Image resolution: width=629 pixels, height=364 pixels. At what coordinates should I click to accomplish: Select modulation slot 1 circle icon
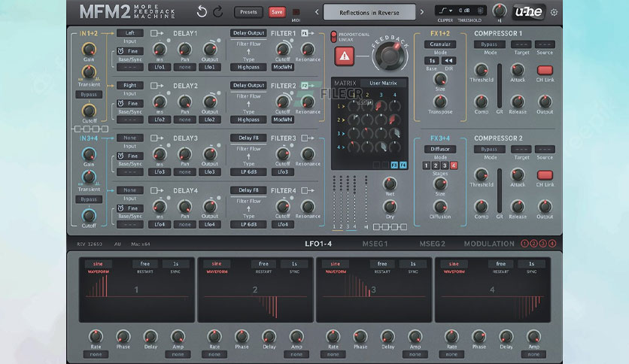pos(524,244)
